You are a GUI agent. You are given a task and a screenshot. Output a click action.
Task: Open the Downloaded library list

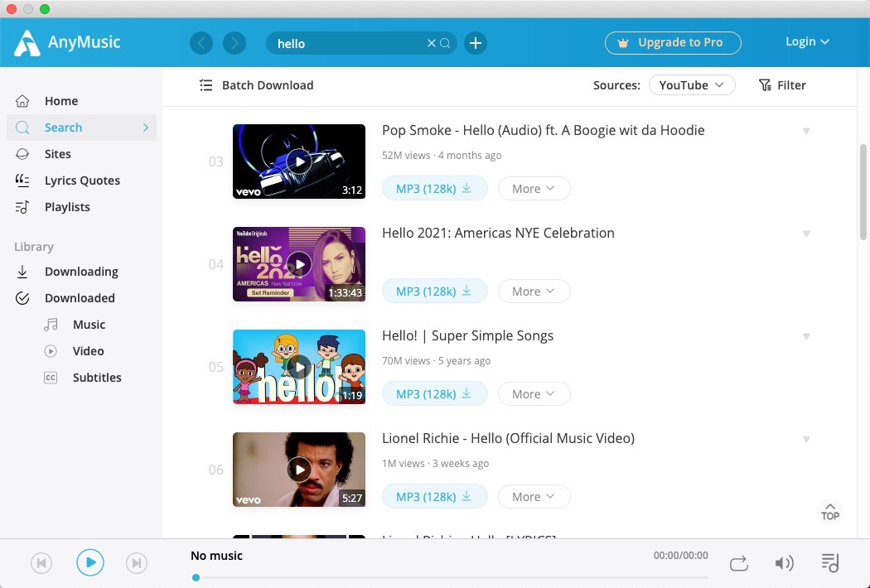tap(81, 298)
